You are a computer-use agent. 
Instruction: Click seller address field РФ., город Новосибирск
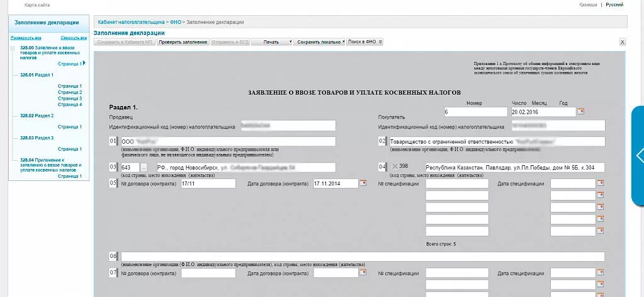[246, 168]
